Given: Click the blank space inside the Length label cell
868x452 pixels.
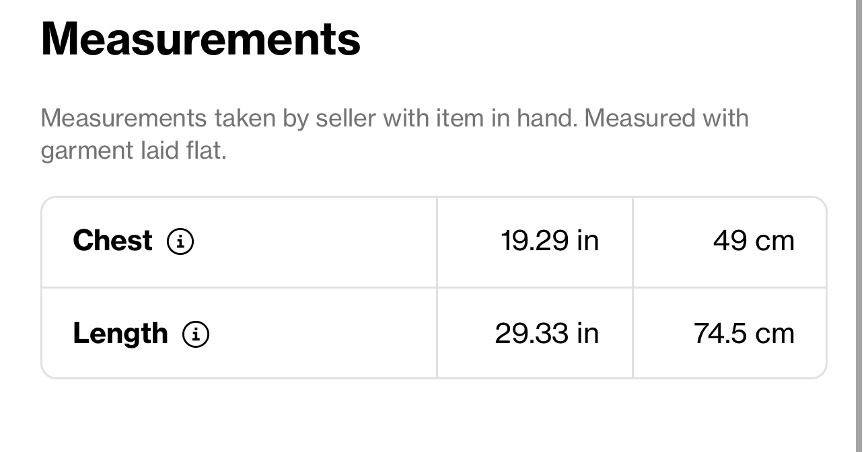Looking at the screenshot, I should 323,334.
